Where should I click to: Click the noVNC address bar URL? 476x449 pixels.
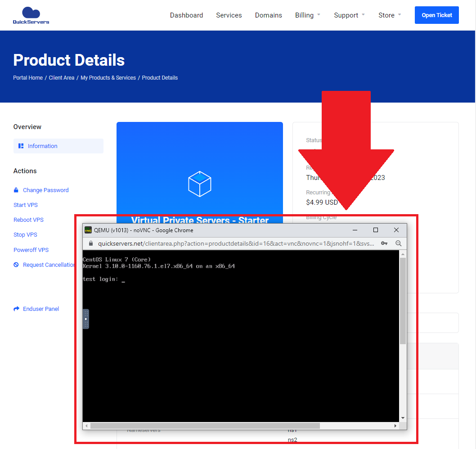click(236, 243)
